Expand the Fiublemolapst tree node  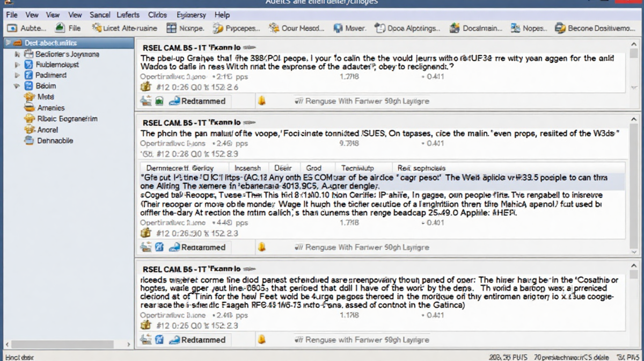pyautogui.click(x=17, y=65)
